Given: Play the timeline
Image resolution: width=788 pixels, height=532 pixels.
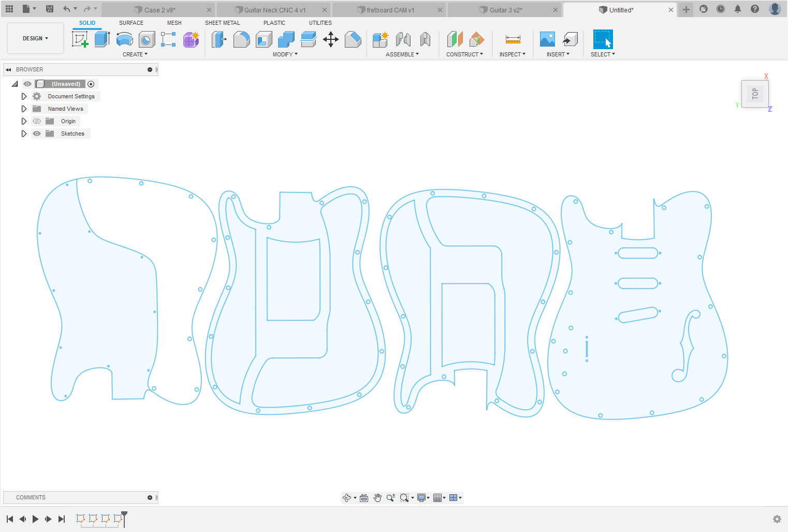Looking at the screenshot, I should coord(35,519).
